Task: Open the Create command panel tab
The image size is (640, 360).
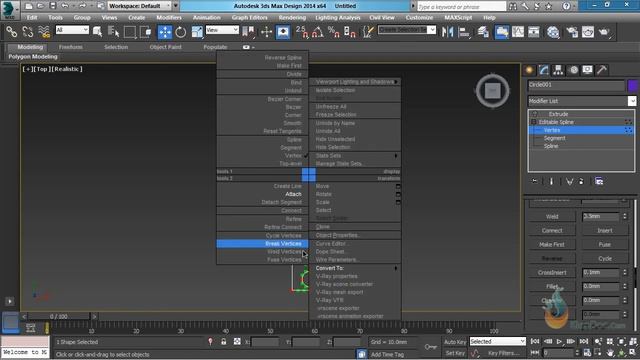Action: point(530,70)
